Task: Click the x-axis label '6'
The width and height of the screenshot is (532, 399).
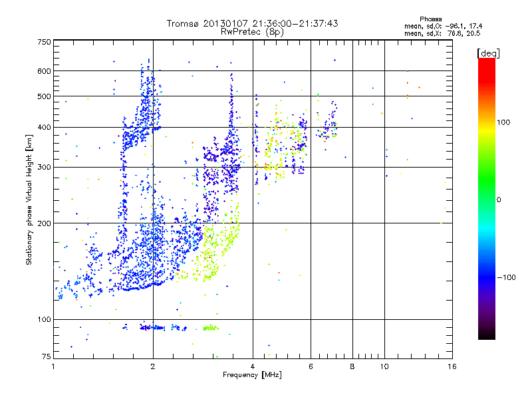Action: (311, 366)
